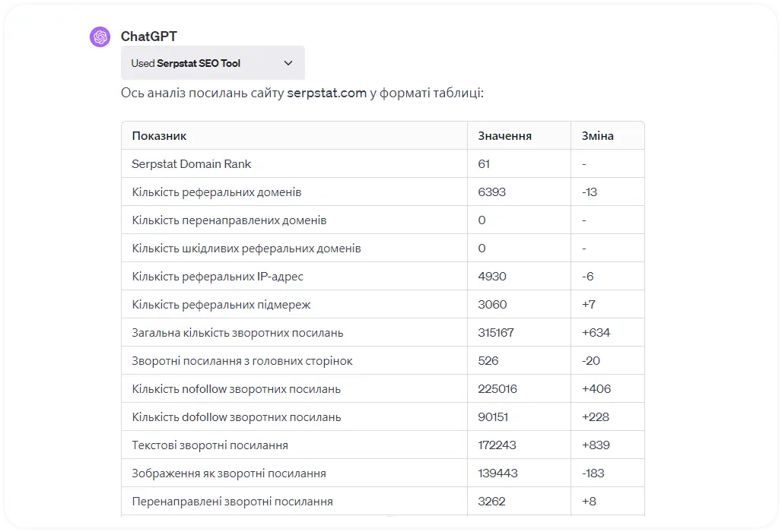Viewport: 782px width, 532px height.
Task: Click value 225016 in the table
Action: pos(497,389)
